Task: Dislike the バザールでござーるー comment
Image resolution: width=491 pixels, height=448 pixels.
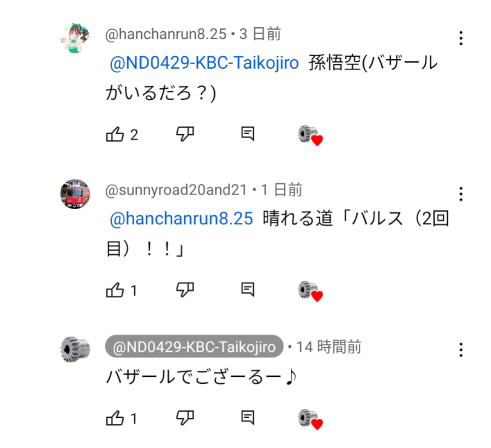Action: (x=185, y=418)
